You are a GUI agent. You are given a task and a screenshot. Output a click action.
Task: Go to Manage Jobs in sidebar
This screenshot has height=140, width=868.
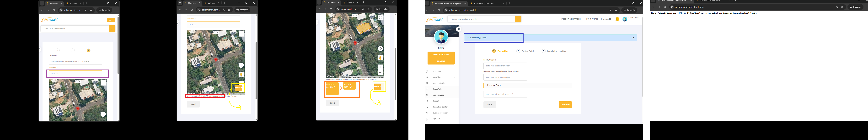(438, 95)
